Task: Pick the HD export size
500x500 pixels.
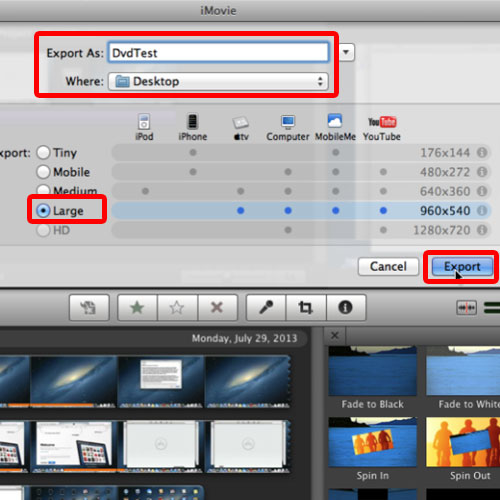Action: coord(43,230)
